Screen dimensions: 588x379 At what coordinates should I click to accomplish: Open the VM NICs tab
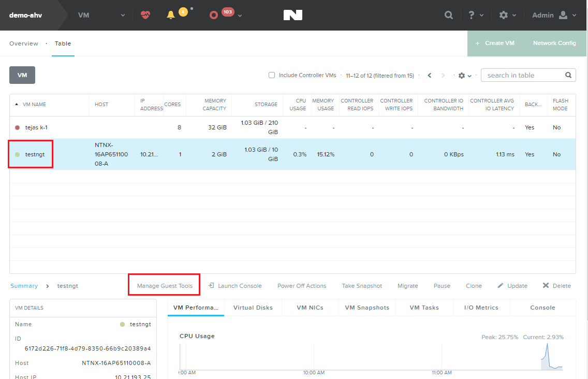[x=310, y=308]
